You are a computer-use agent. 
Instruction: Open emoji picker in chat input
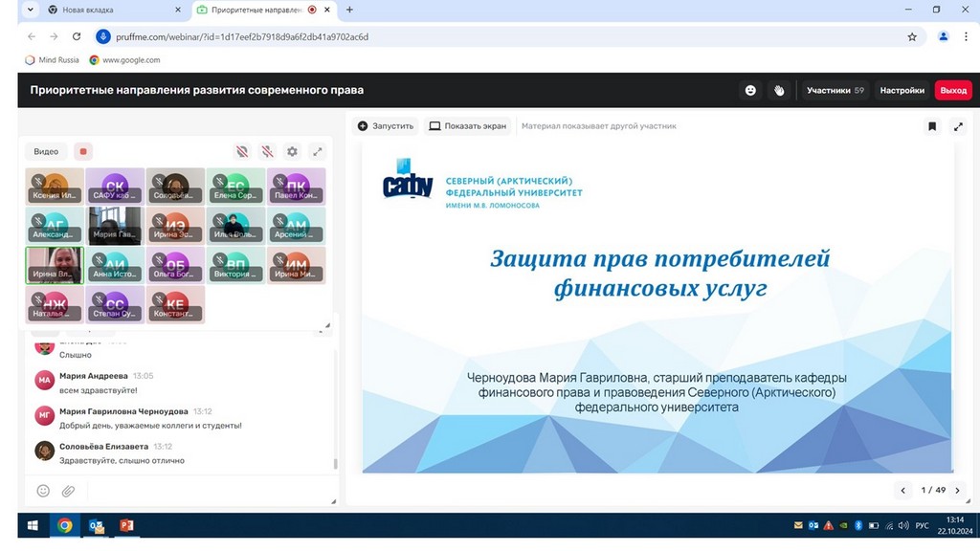[x=43, y=491]
